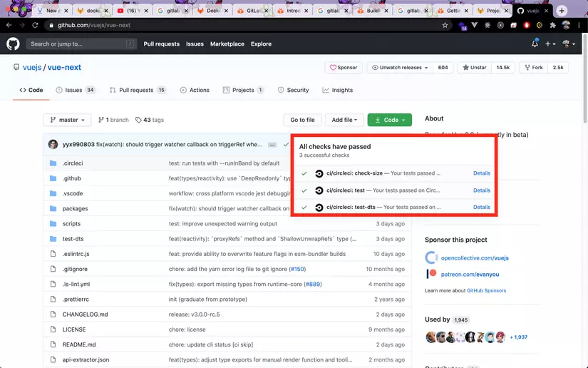Click the Go to file button
The height and width of the screenshot is (368, 588).
pyautogui.click(x=302, y=120)
